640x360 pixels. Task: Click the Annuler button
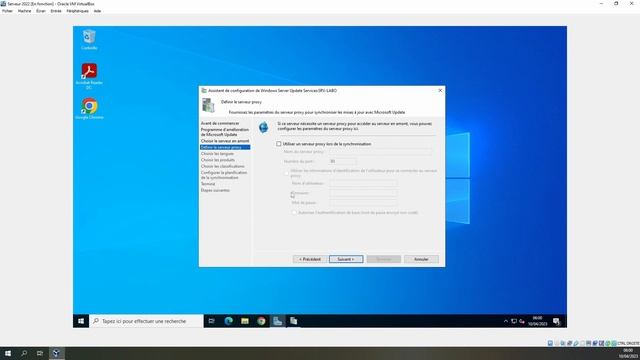(421, 259)
